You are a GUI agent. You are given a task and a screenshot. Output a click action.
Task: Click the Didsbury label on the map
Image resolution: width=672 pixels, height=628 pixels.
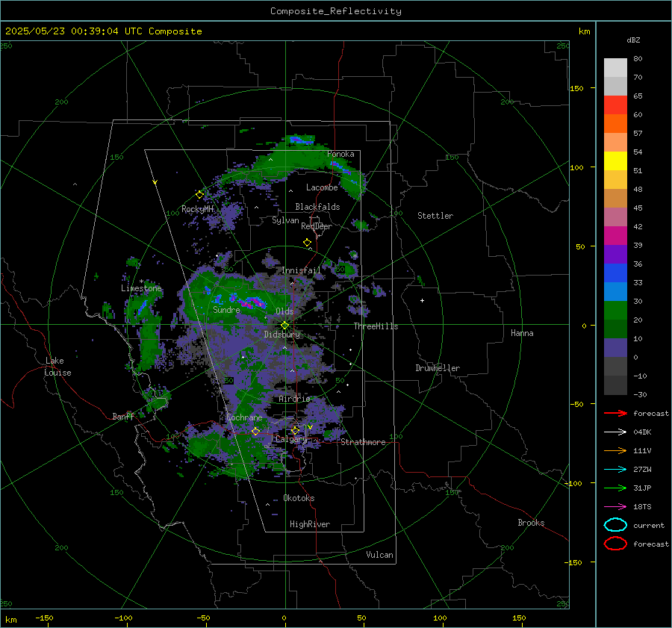281,335
